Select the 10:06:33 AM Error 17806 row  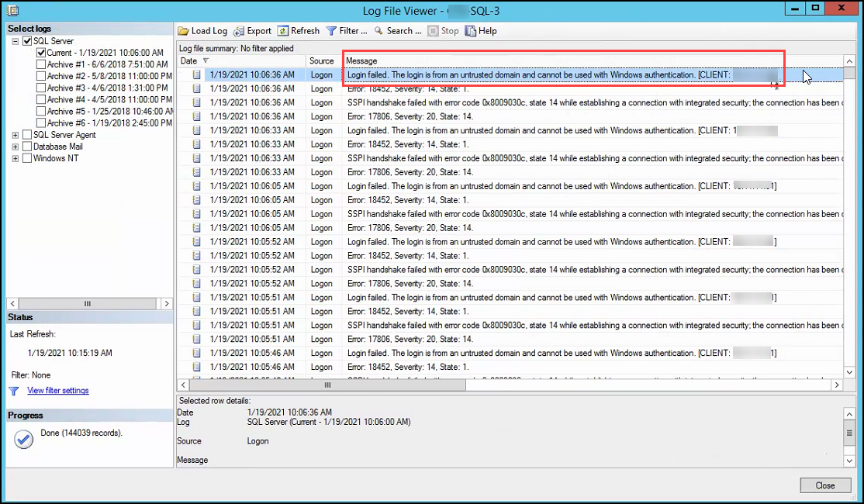point(510,172)
